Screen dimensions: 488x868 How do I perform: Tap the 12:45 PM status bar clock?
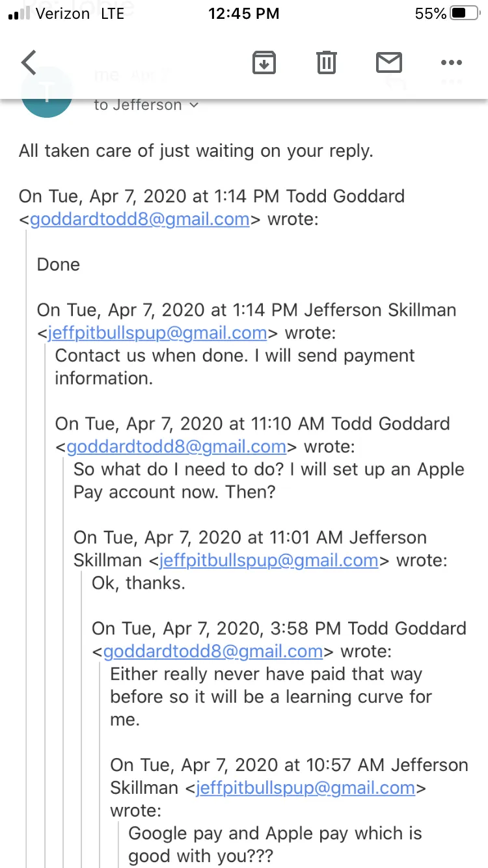tap(244, 14)
